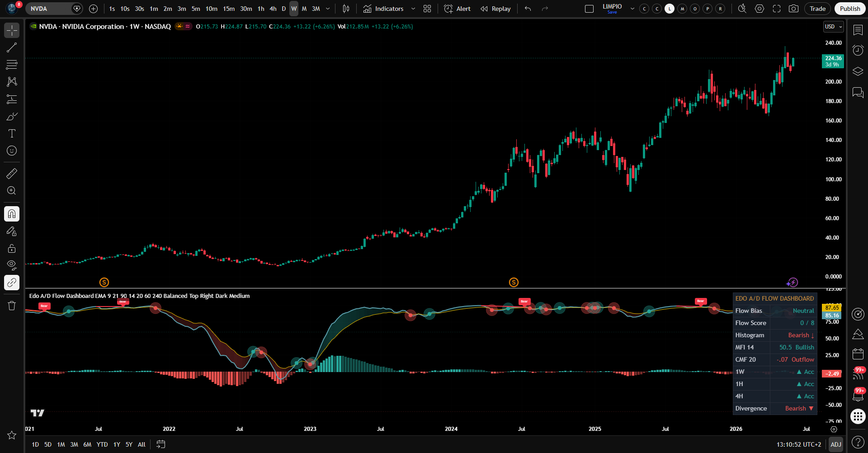Toggle ADJ adjusted data setting
The image size is (868, 453).
click(836, 444)
